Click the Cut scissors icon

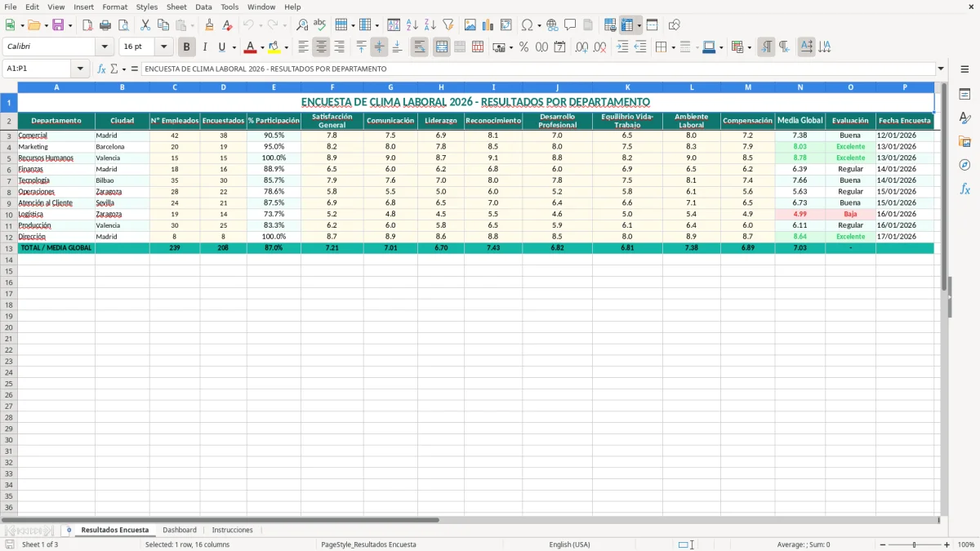[x=145, y=25]
